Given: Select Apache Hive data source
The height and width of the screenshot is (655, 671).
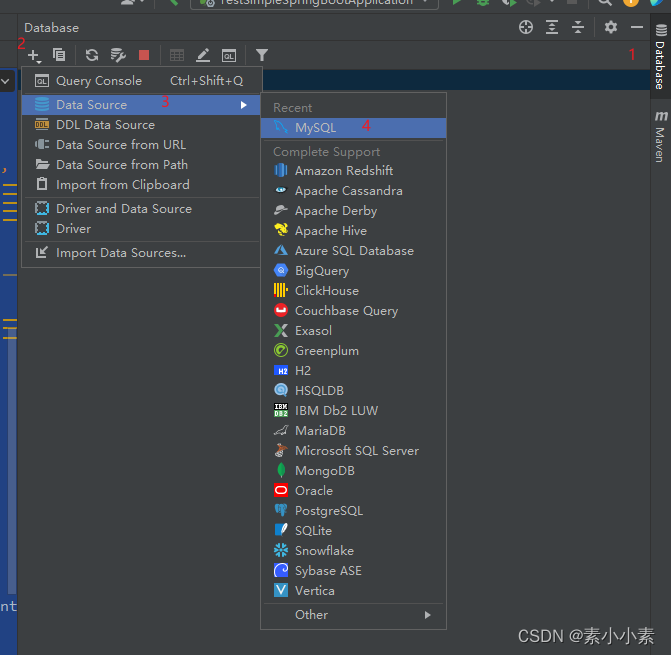Looking at the screenshot, I should pos(353,231).
